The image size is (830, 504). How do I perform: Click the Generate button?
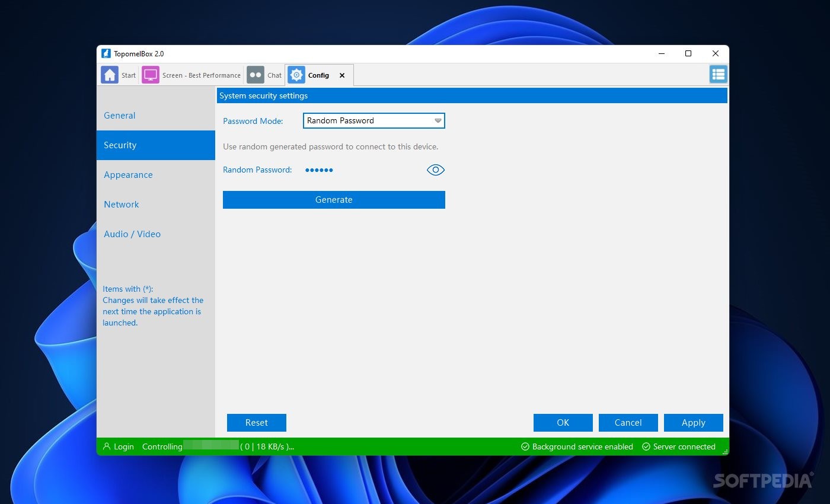[x=334, y=200]
